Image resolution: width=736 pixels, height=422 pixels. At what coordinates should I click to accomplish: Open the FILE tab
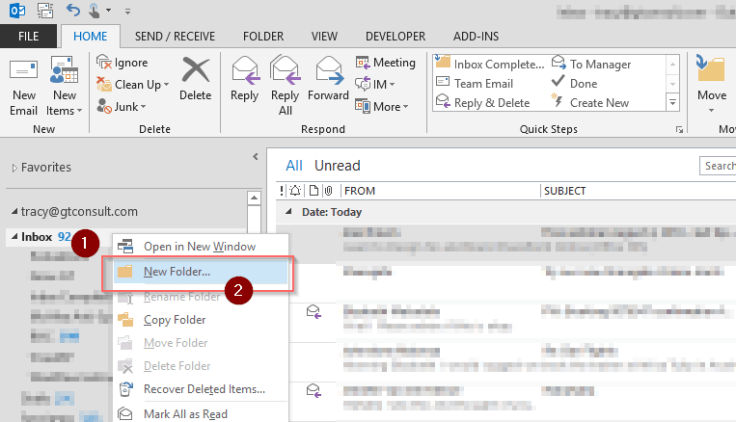pyautogui.click(x=28, y=36)
